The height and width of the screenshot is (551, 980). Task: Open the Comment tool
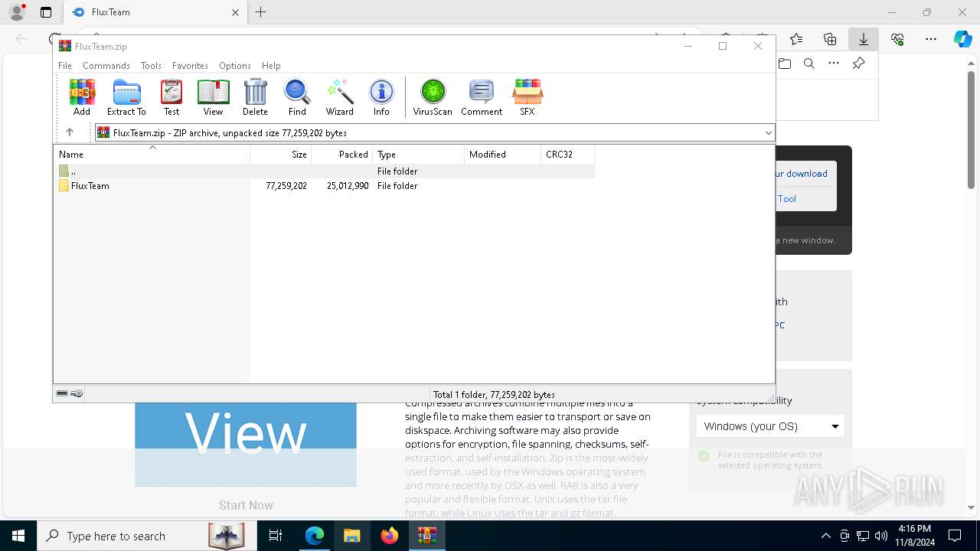(x=482, y=97)
